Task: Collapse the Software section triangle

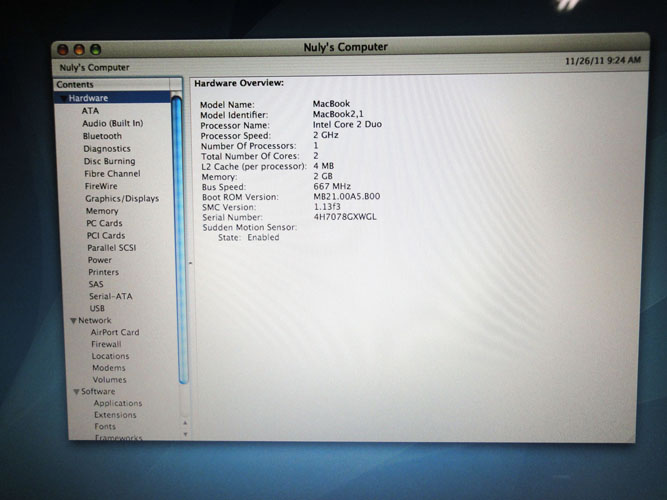Action: [73, 392]
